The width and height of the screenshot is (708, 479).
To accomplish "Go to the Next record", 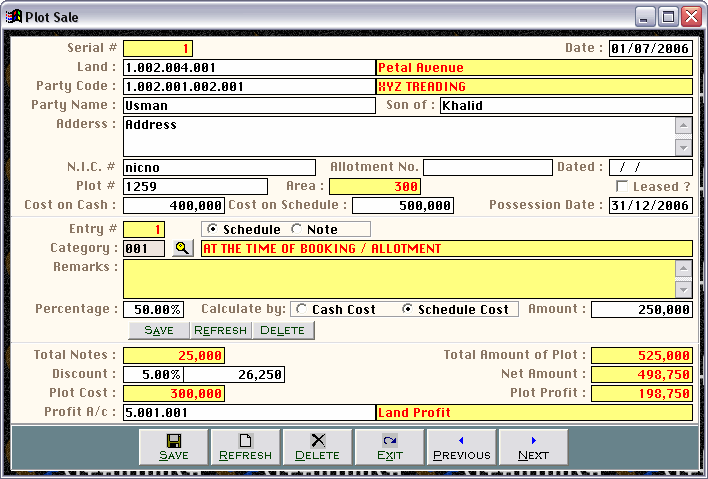I will pyautogui.click(x=533, y=447).
